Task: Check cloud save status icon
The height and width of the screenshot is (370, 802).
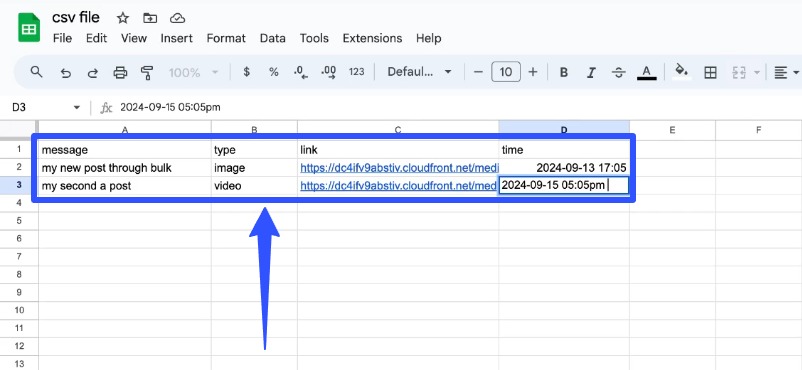Action: pos(177,18)
